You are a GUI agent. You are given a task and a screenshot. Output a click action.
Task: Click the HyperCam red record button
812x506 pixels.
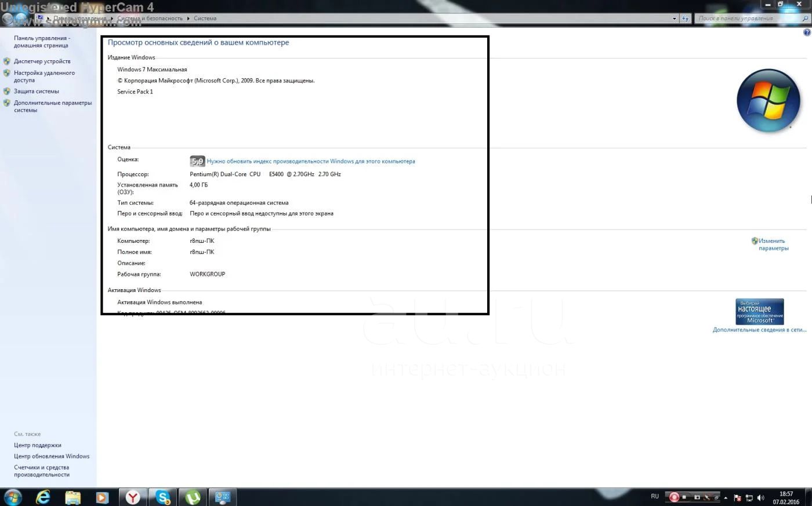click(674, 497)
